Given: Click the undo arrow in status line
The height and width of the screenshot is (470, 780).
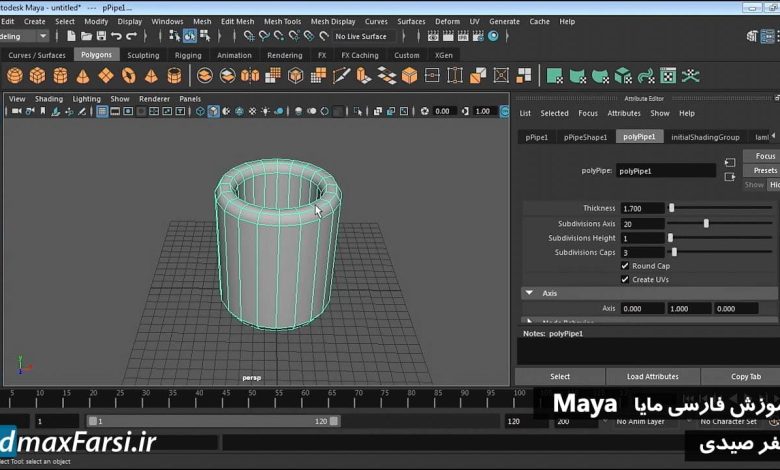Looking at the screenshot, I should point(115,36).
